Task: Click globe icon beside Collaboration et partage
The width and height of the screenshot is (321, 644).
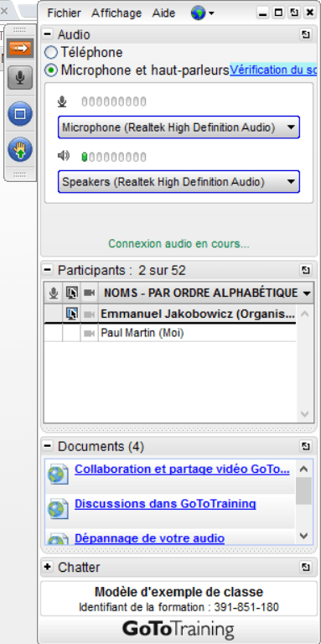Action: click(x=58, y=475)
